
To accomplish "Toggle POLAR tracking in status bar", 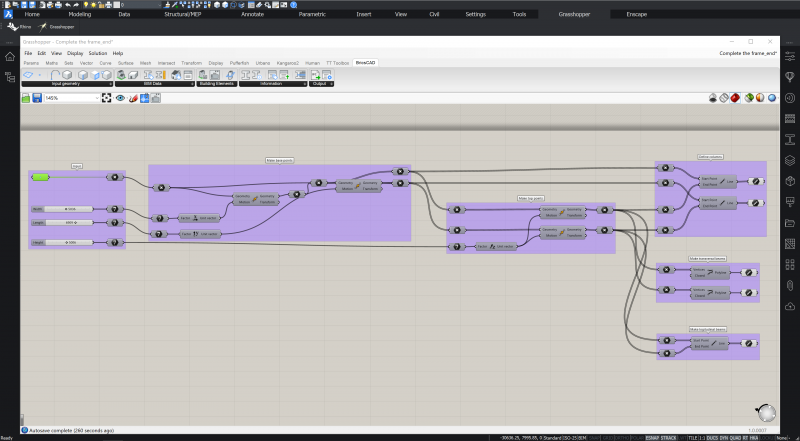I will pos(636,438).
